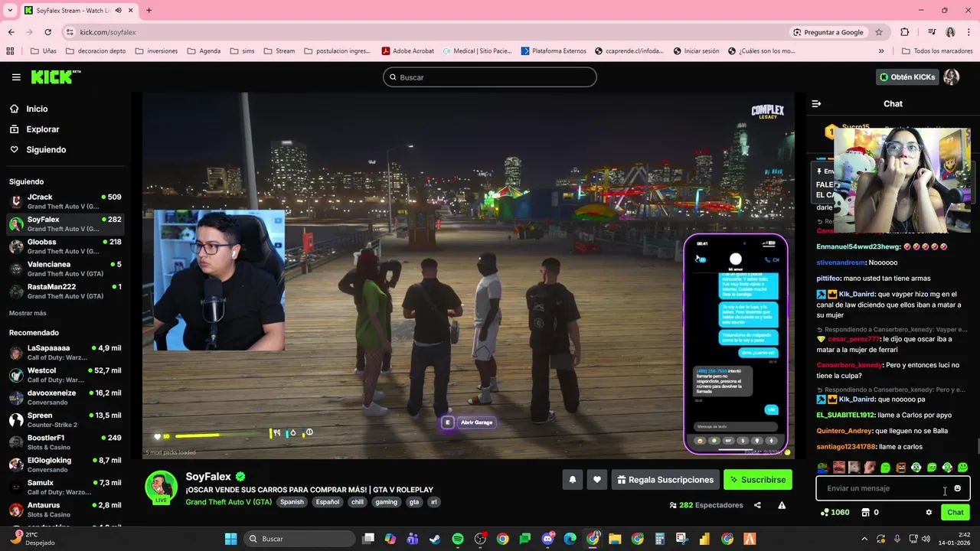The height and width of the screenshot is (551, 980).
Task: Open Discord from taskbar
Action: (x=547, y=539)
